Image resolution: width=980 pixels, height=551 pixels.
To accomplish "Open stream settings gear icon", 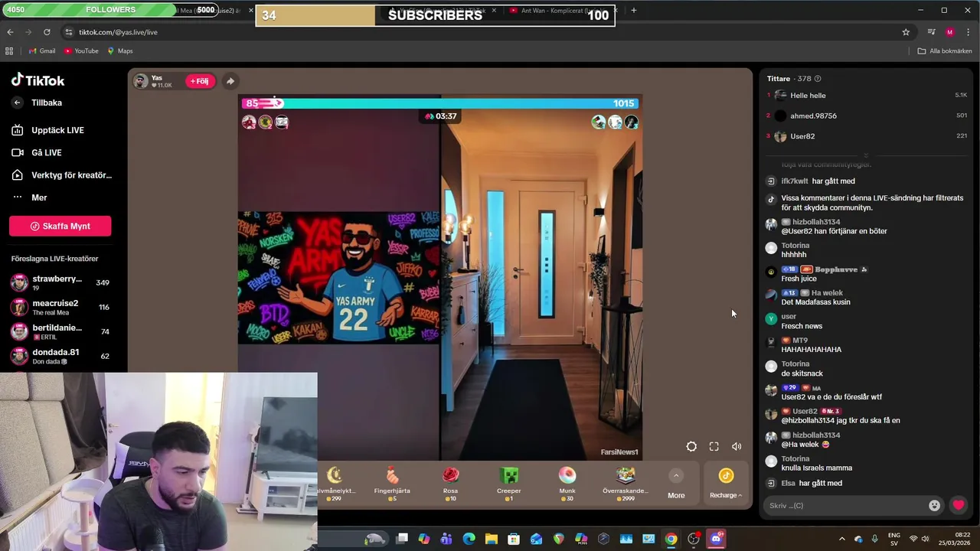I will point(691,447).
